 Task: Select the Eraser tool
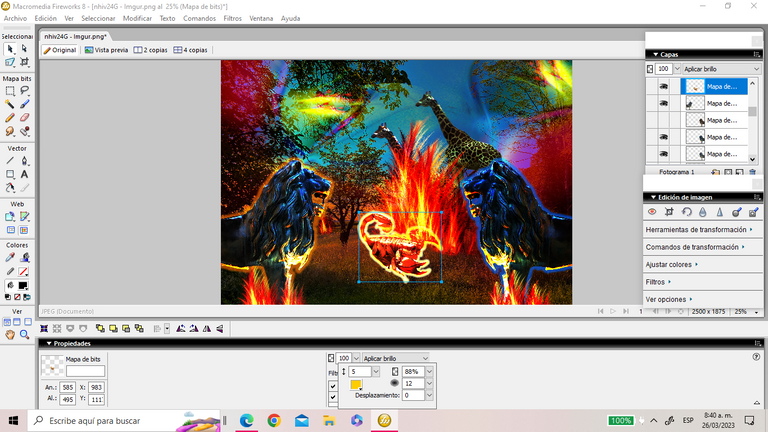(24, 118)
